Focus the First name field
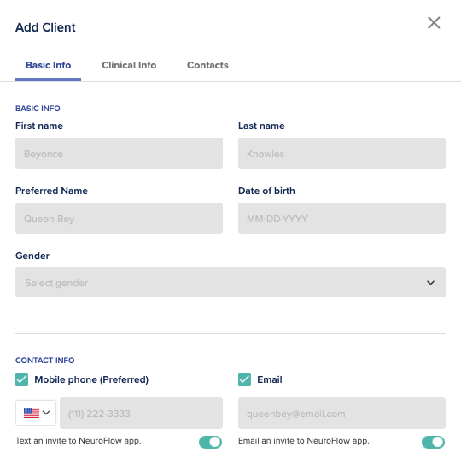Image resolution: width=461 pixels, height=476 pixels. 119,153
